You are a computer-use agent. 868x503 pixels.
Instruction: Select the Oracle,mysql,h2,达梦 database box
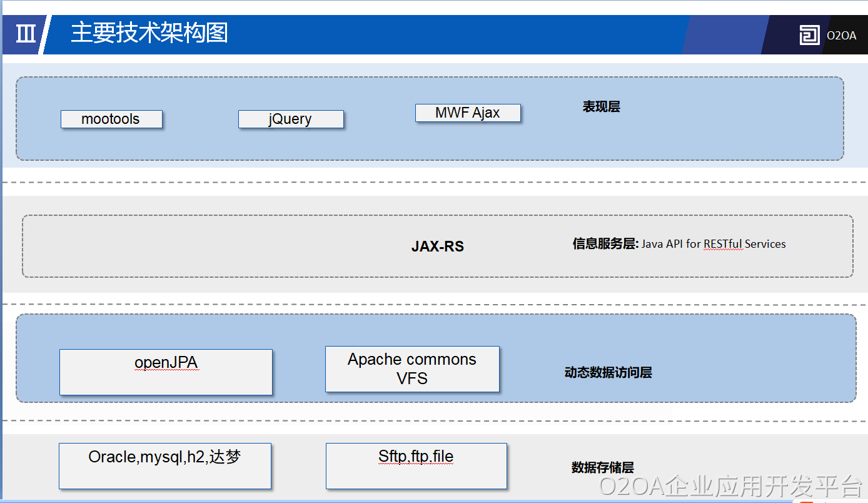point(165,465)
